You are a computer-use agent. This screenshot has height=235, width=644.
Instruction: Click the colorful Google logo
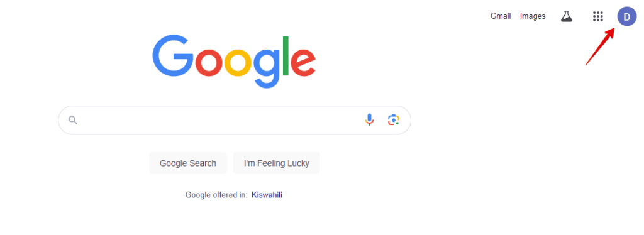pos(234,62)
